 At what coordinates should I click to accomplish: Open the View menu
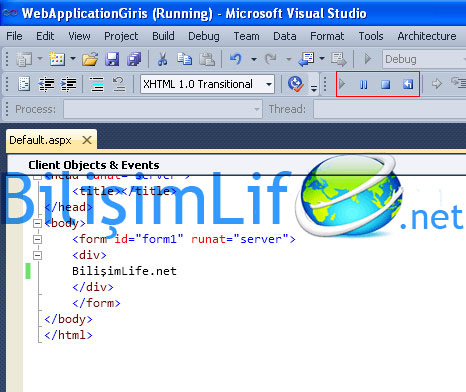click(79, 36)
